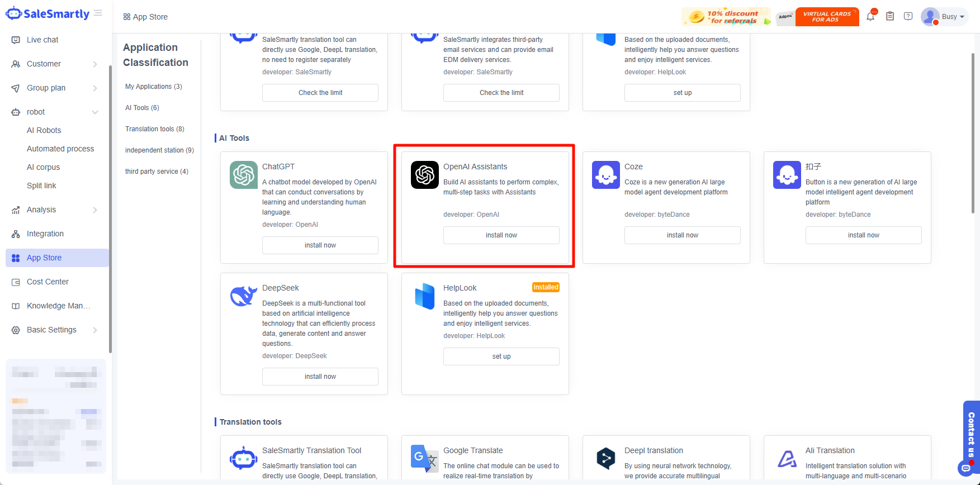980x485 pixels.
Task: Install DeepSeek now
Action: [x=320, y=377]
